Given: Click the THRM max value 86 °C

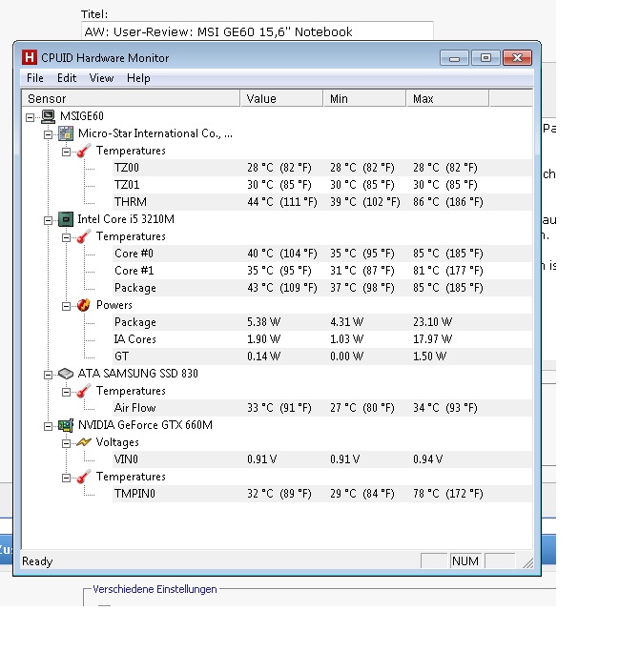Looking at the screenshot, I should tap(448, 202).
